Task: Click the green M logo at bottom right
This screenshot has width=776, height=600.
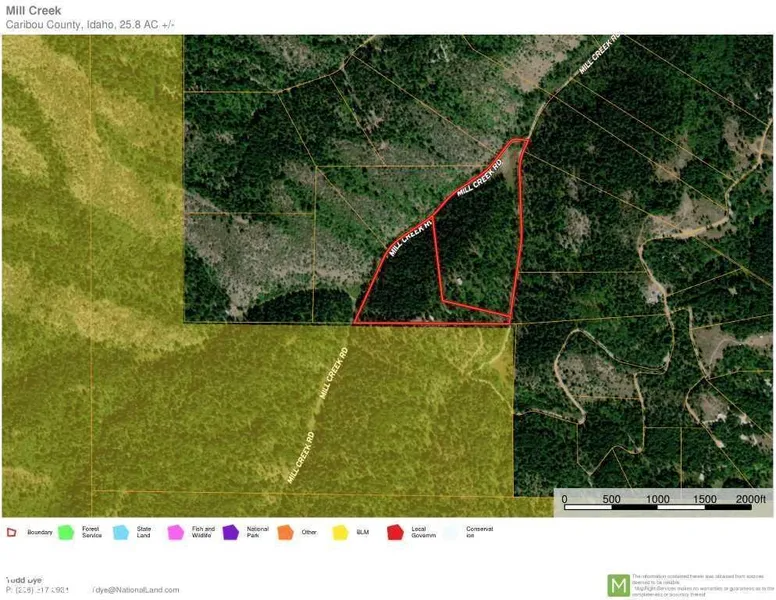Action: click(618, 584)
